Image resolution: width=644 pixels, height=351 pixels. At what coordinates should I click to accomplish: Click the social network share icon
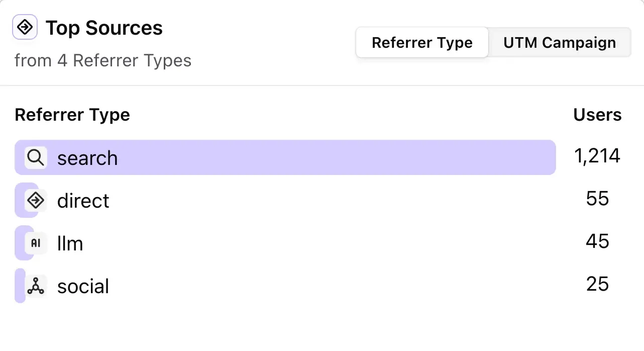[35, 286]
